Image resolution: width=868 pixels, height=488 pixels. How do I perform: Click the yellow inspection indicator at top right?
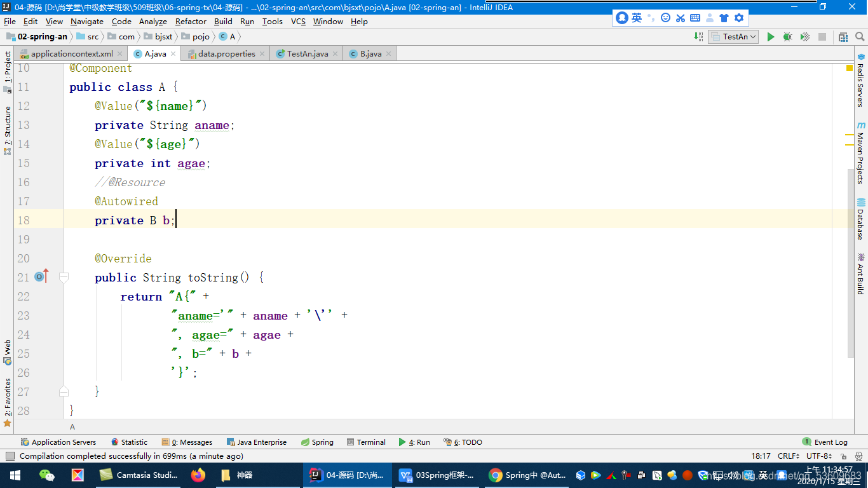850,67
